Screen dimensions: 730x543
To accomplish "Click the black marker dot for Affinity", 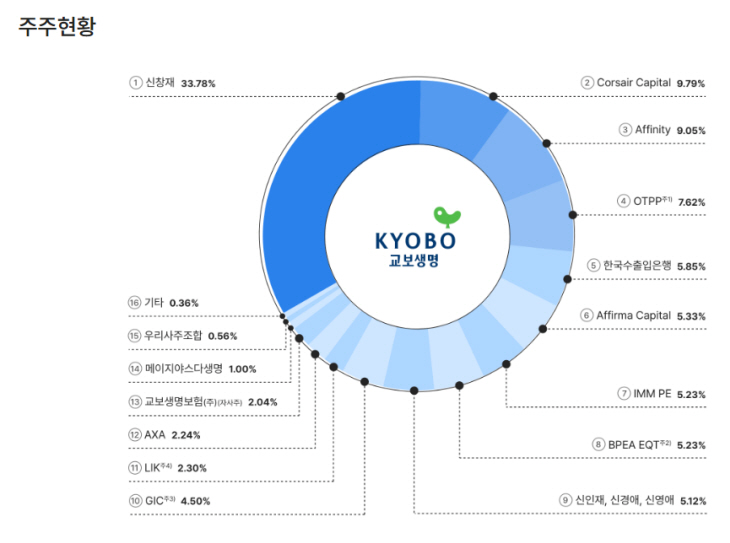I will click(x=547, y=143).
